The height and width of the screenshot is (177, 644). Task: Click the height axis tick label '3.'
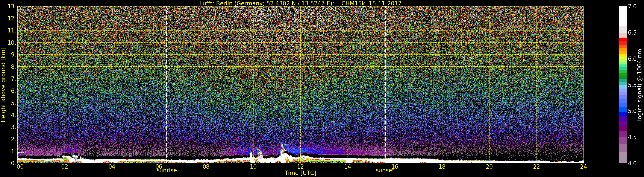pos(14,127)
